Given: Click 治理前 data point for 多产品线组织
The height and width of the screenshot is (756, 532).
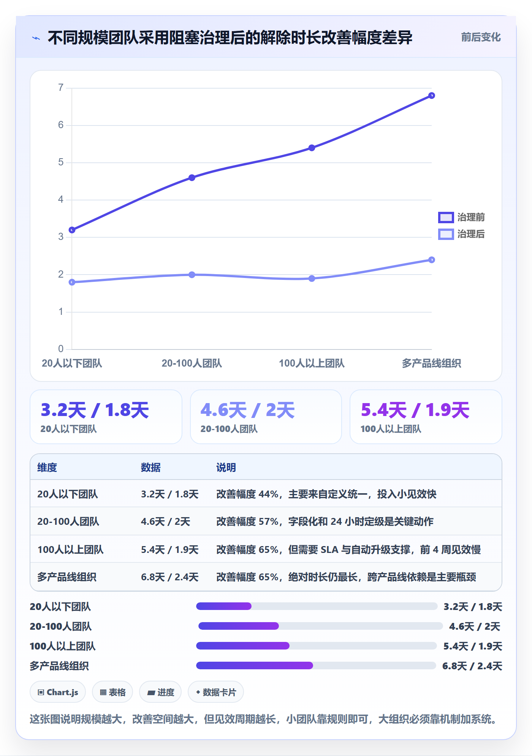Looking at the screenshot, I should tap(432, 95).
